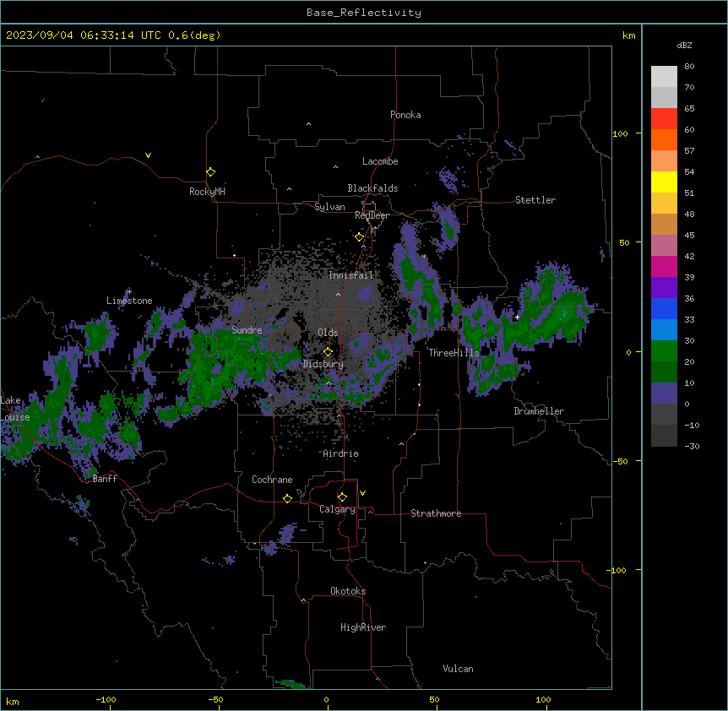This screenshot has width=728, height=711.
Task: Click the asterisk marker above Limestone label
Action: (x=129, y=292)
